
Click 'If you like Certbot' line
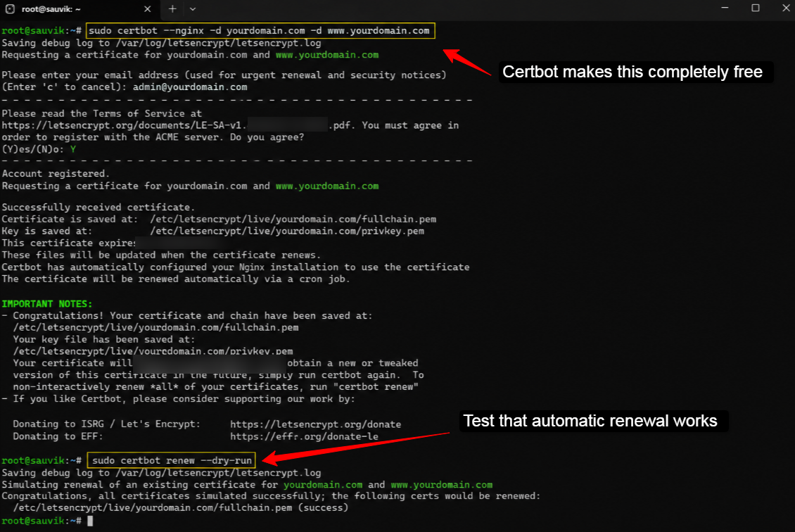click(x=178, y=399)
